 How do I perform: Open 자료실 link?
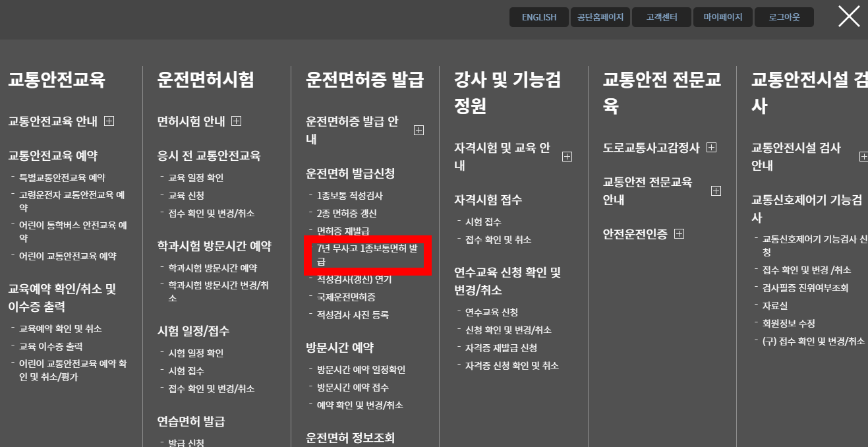775,306
